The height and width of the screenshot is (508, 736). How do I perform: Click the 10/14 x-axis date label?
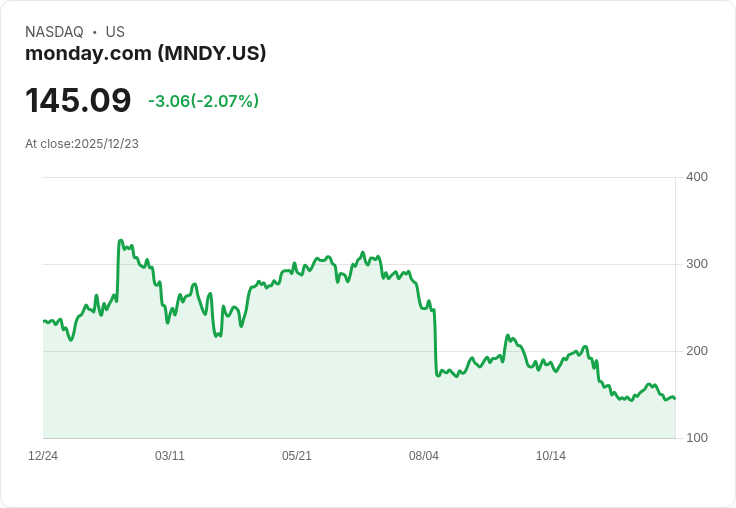551,456
